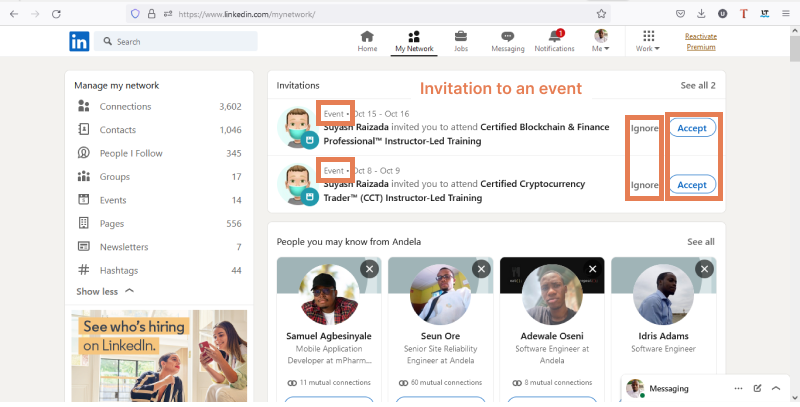
Task: Open Contacts list entry
Action: point(159,130)
